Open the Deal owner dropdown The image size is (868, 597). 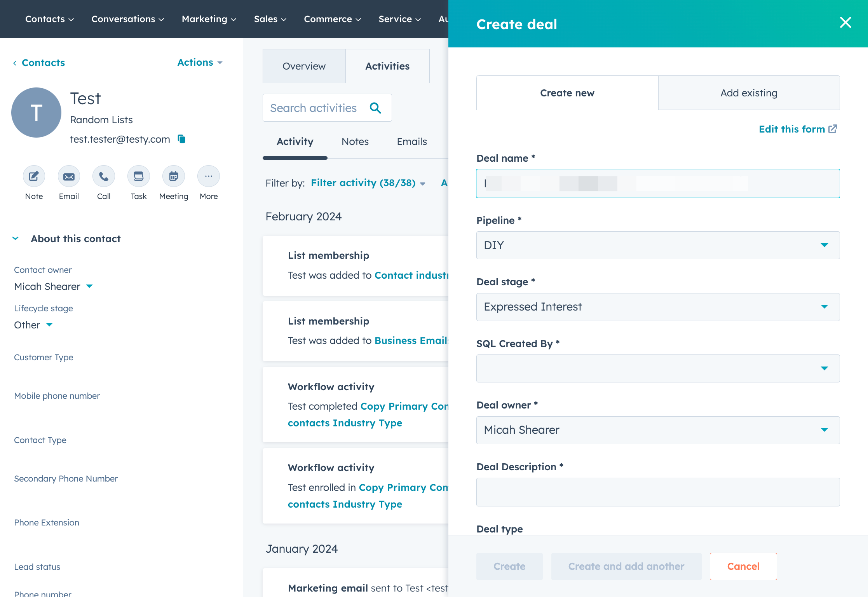tap(658, 430)
